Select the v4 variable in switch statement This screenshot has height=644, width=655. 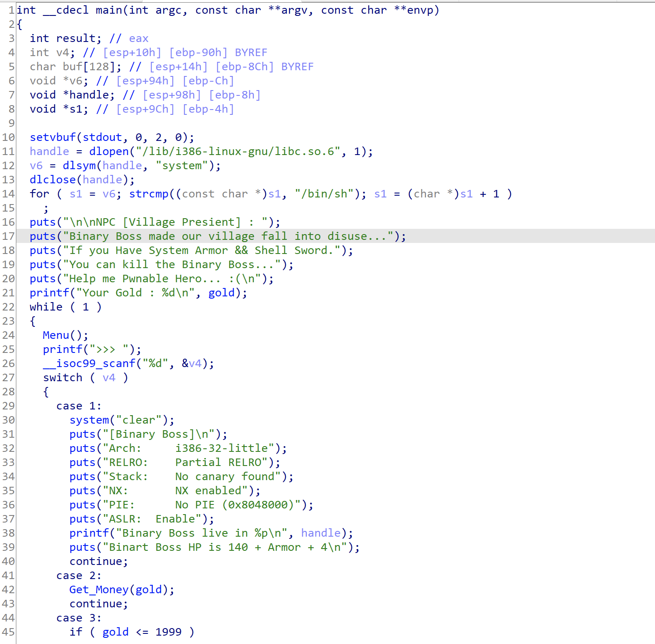(109, 377)
